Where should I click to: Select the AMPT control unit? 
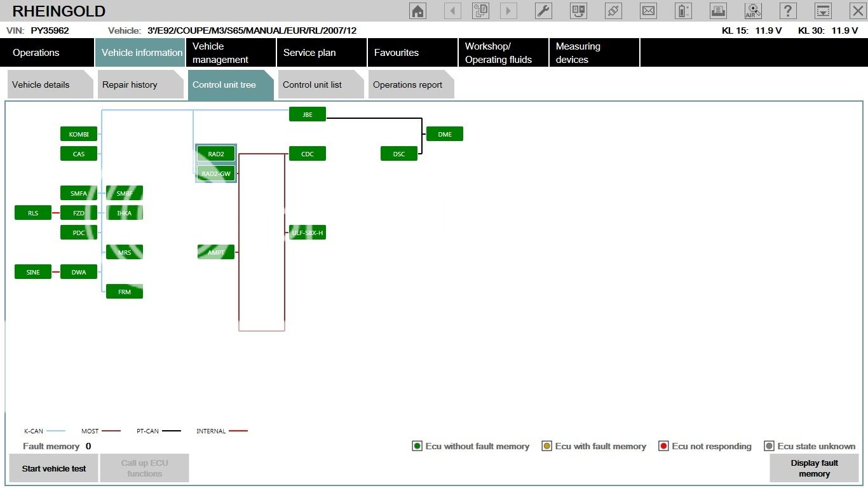[x=216, y=252]
